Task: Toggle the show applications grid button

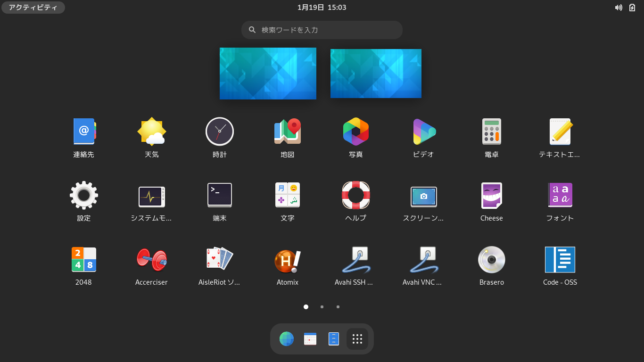Action: [x=357, y=339]
